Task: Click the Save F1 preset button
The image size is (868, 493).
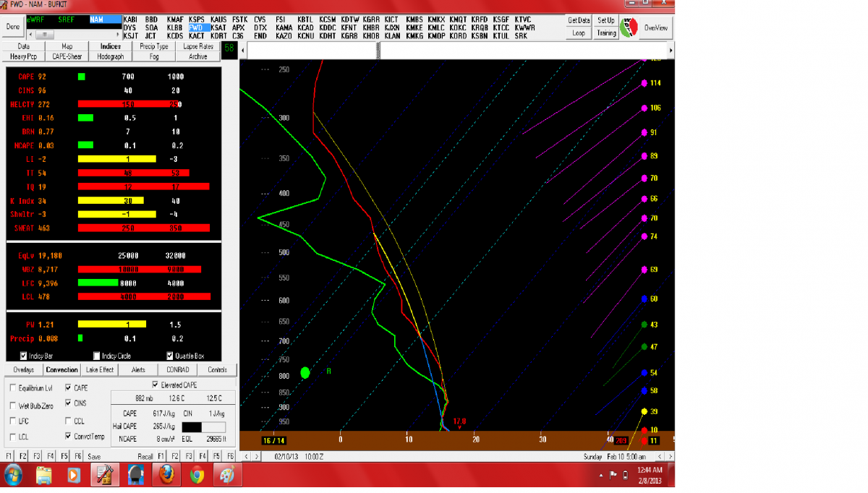Action: [9, 457]
